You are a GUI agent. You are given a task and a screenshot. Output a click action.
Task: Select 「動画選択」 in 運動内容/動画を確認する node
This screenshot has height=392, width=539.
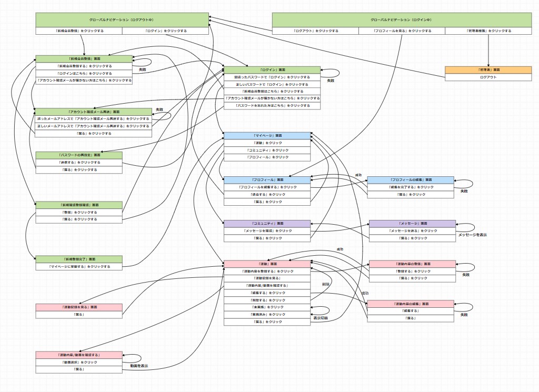coord(78,361)
